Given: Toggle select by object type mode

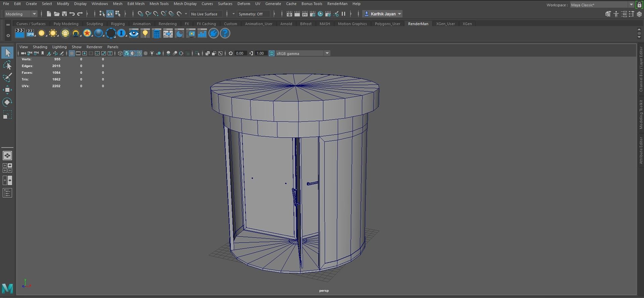Looking at the screenshot, I should point(110,14).
